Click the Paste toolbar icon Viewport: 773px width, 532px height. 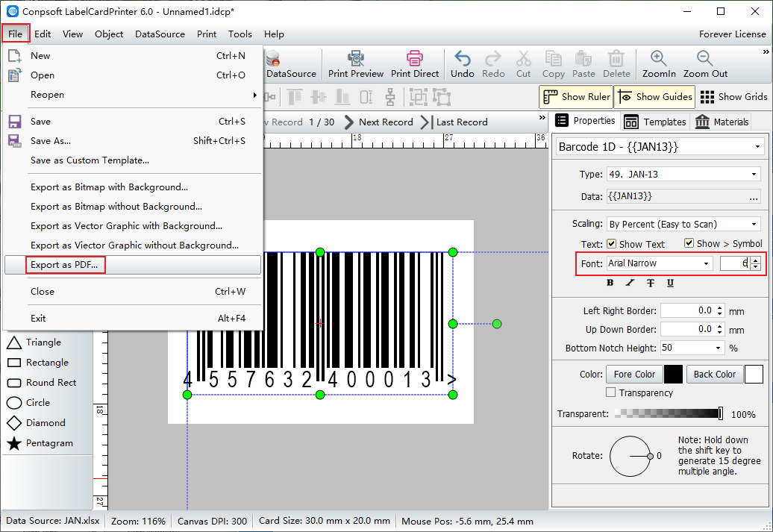583,65
